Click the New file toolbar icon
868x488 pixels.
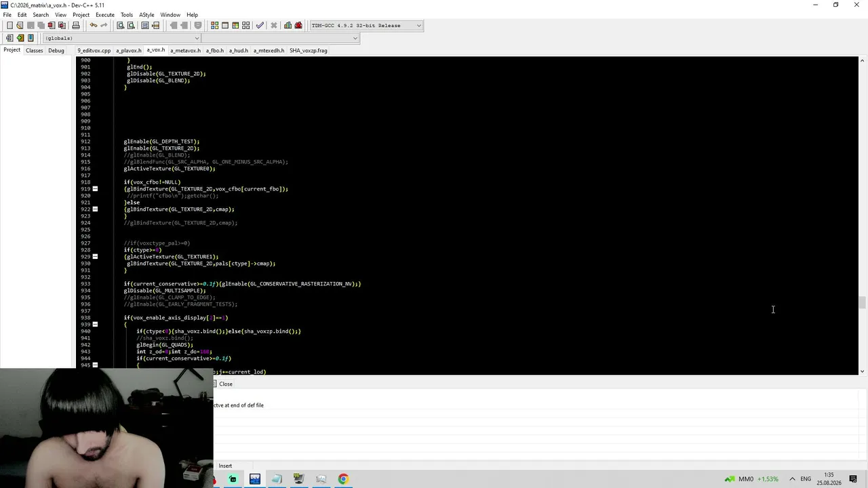(x=9, y=25)
